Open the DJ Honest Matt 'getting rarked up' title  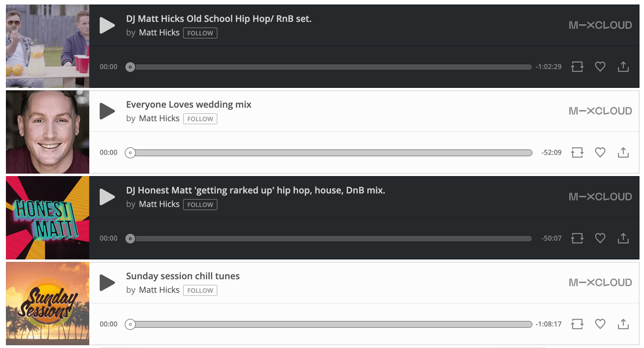point(255,190)
